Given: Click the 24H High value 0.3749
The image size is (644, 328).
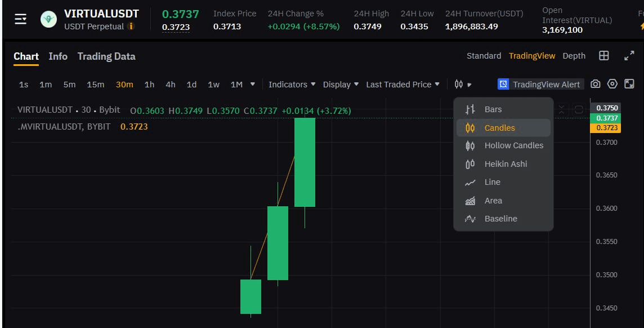Looking at the screenshot, I should tap(368, 26).
